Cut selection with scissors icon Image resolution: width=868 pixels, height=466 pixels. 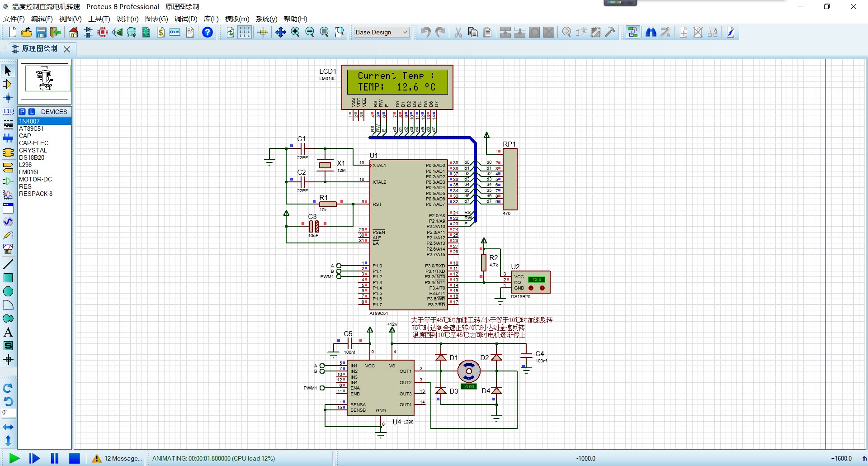click(458, 32)
